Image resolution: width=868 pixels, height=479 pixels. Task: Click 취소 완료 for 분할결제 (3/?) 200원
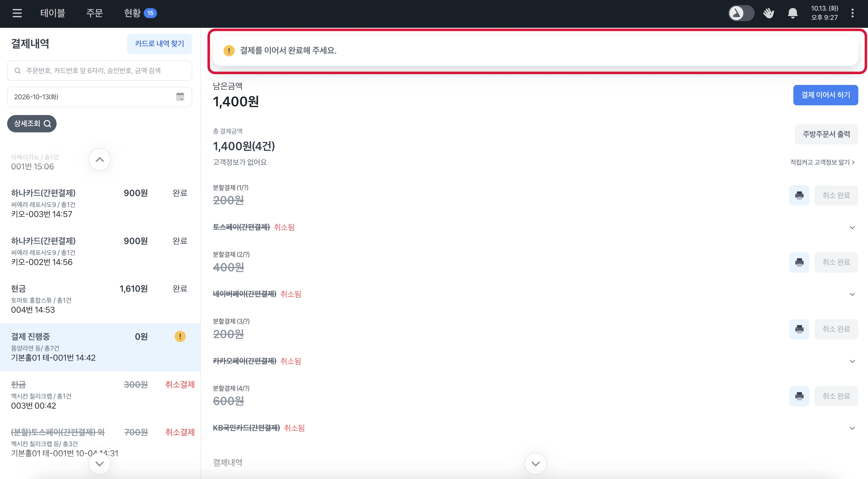[x=836, y=329]
